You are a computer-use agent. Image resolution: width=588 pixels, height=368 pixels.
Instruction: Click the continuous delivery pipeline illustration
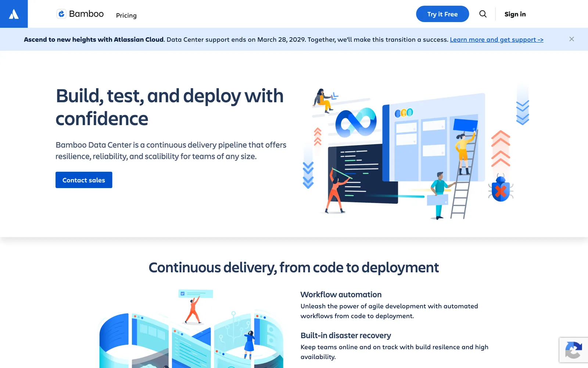click(x=191, y=329)
